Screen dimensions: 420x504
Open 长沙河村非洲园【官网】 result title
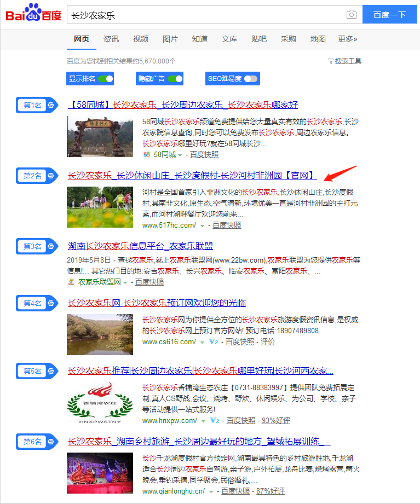tap(192, 176)
